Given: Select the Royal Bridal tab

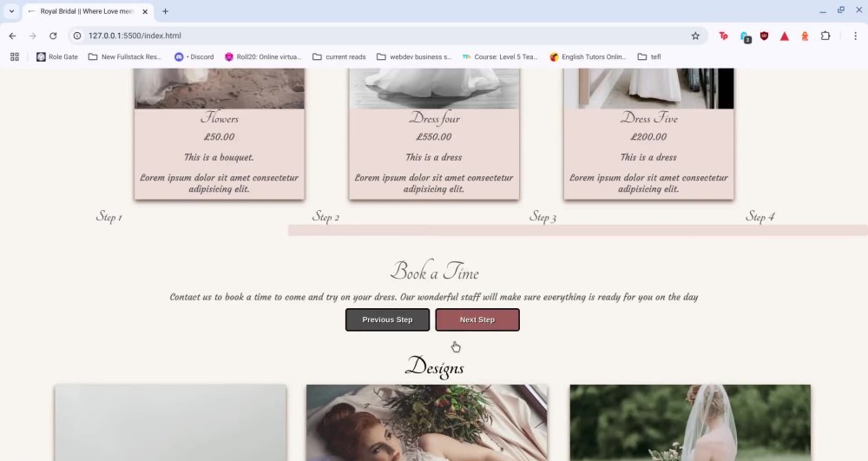Looking at the screenshot, I should coord(88,11).
